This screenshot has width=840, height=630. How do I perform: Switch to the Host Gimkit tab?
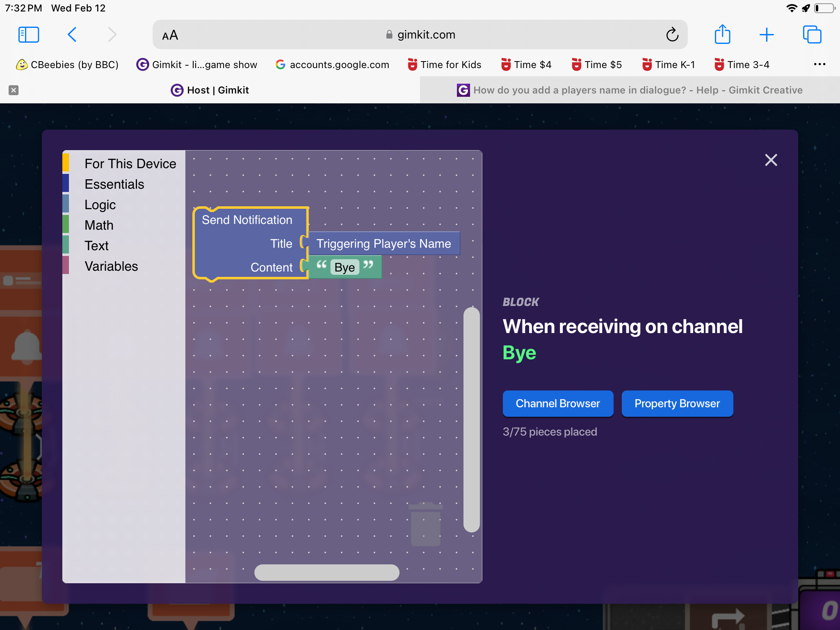(210, 90)
